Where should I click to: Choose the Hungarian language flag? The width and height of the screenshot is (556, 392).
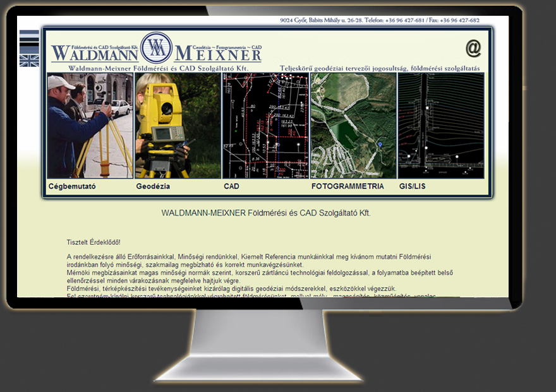[x=28, y=36]
